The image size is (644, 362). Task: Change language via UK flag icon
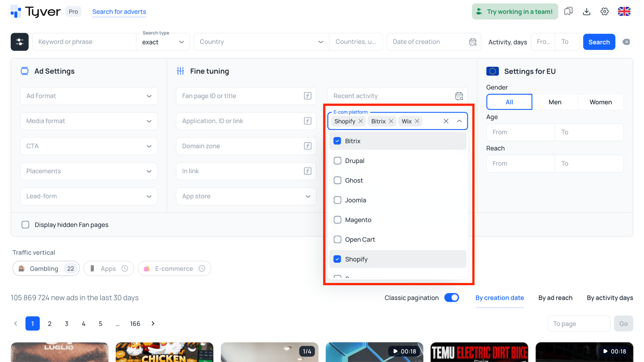[624, 12]
